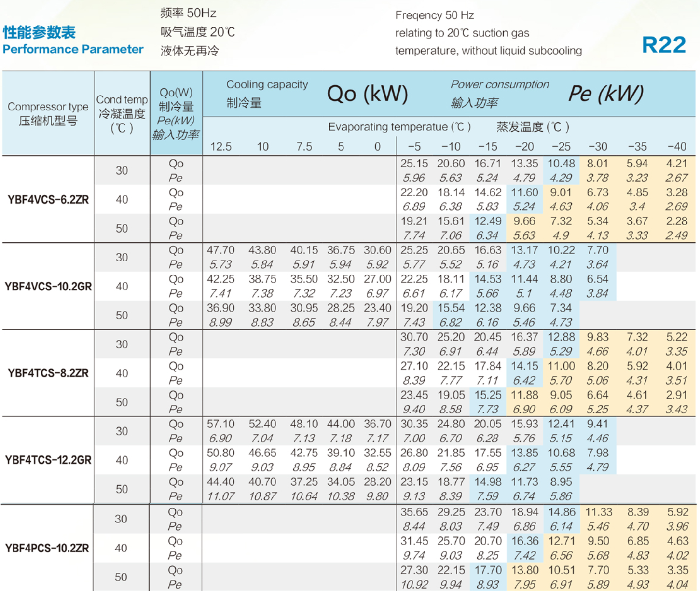Click the −15 evaporating temperature column header
The height and width of the screenshot is (591, 700).
tap(487, 147)
